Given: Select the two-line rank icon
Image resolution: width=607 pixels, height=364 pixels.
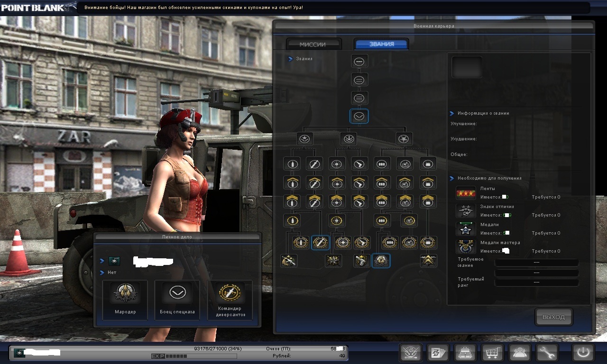Looking at the screenshot, I should (359, 80).
